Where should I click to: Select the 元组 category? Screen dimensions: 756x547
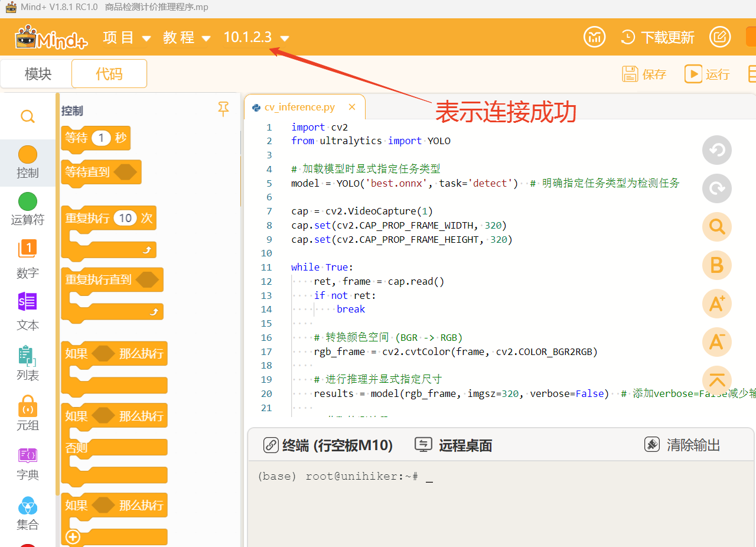tap(28, 413)
